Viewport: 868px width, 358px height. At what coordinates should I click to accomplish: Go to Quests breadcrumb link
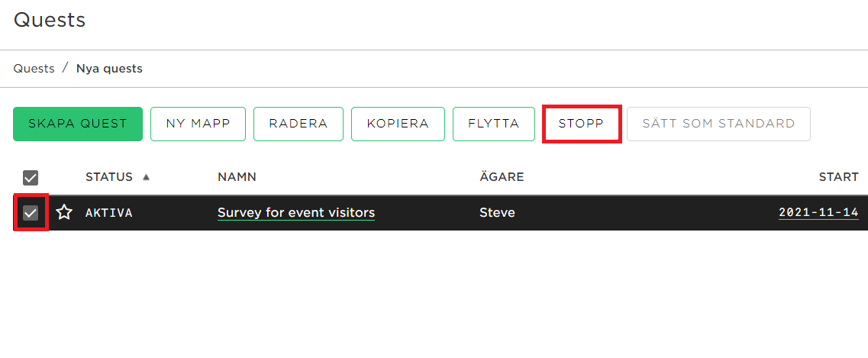[x=34, y=69]
